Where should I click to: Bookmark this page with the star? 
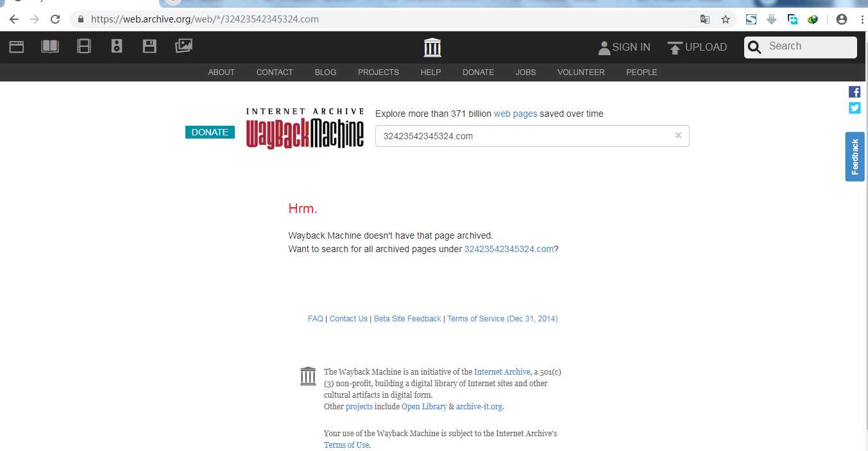click(x=726, y=19)
